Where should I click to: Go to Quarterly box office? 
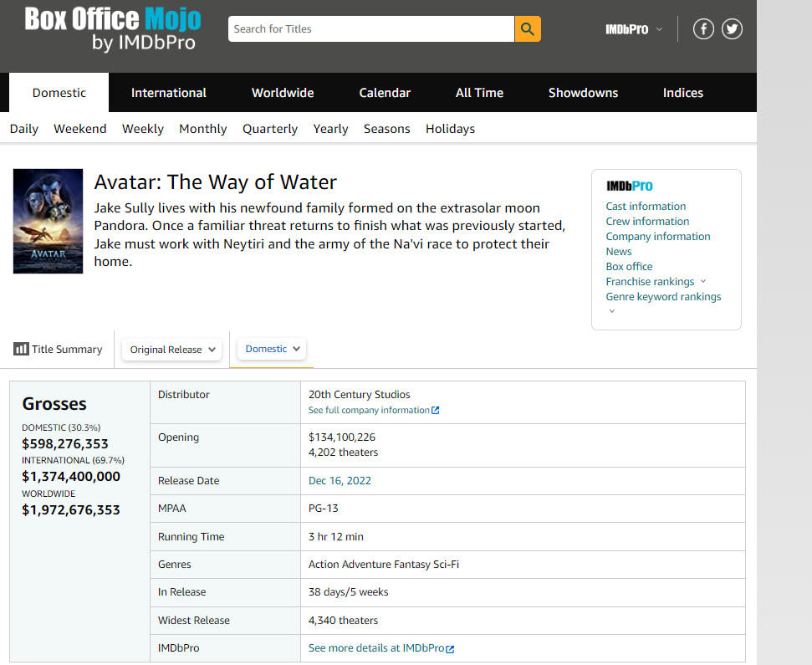[x=270, y=129]
